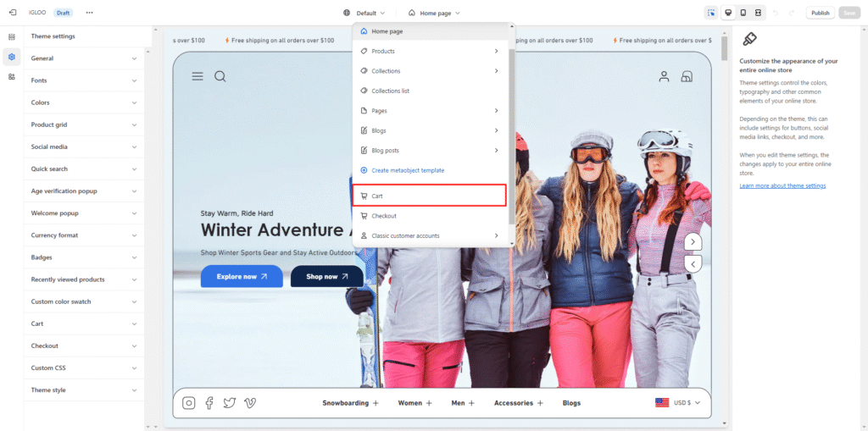Choose Checkout in the template list
The height and width of the screenshot is (431, 868).
(384, 216)
